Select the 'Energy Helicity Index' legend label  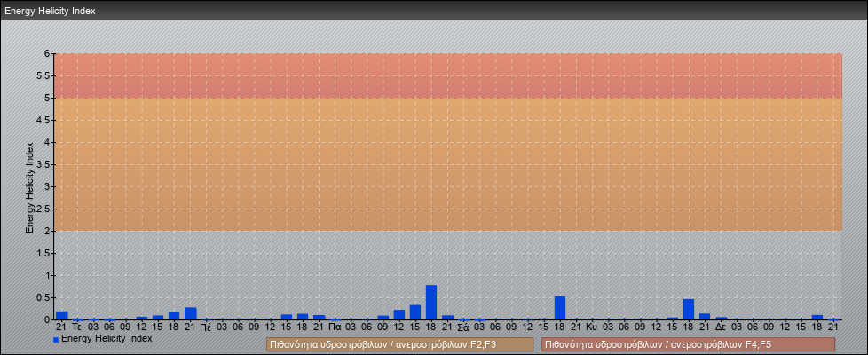coord(107,338)
